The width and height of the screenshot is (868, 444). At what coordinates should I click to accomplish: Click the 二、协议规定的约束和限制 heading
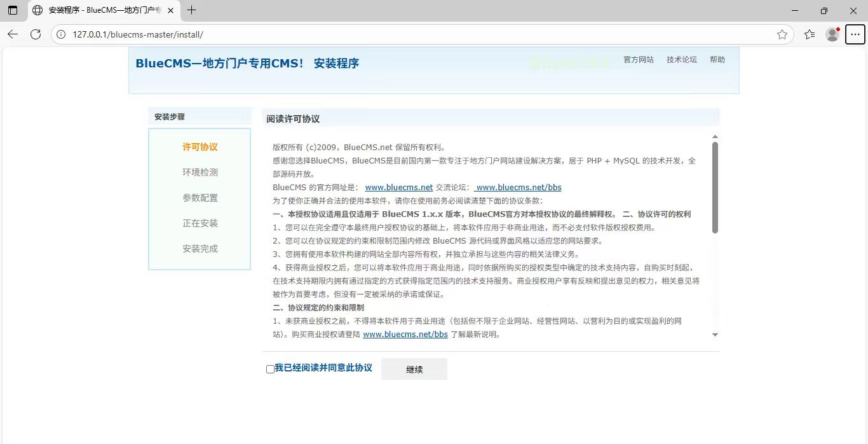point(318,308)
